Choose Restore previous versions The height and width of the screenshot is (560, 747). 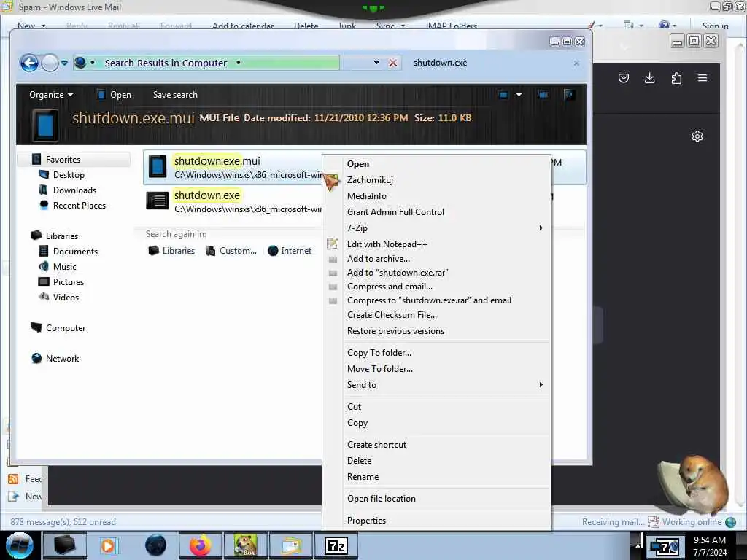(437, 331)
